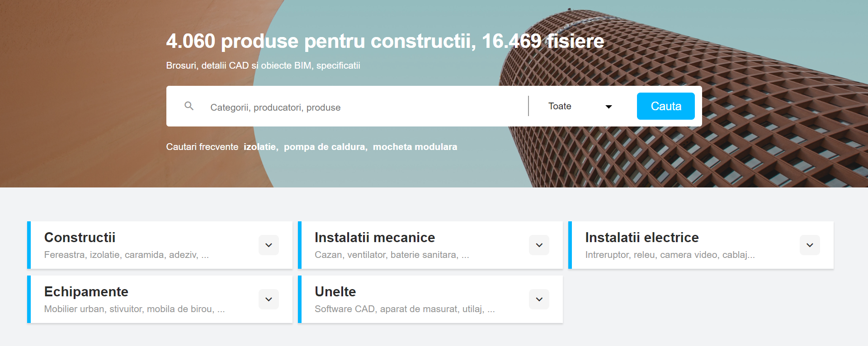Open the Unelte category title

pos(335,292)
